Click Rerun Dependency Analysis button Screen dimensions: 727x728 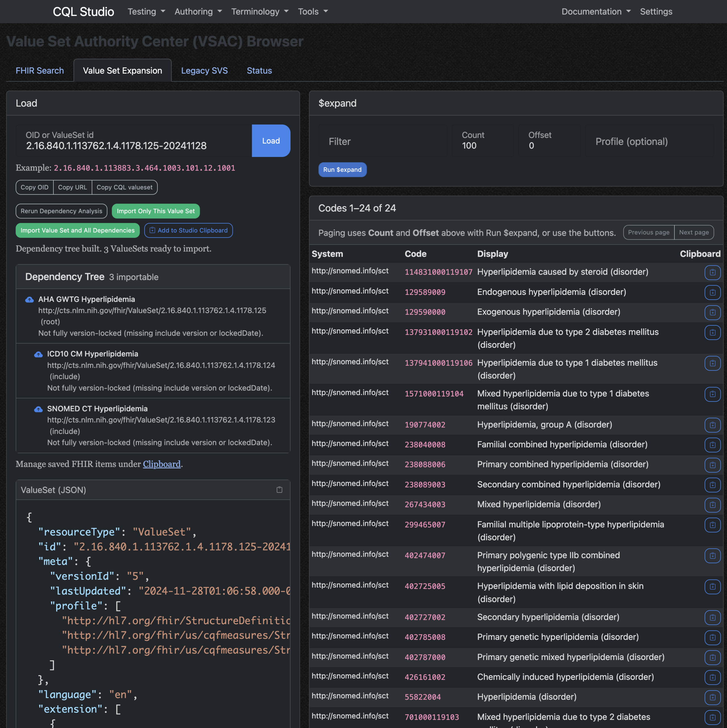[61, 211]
